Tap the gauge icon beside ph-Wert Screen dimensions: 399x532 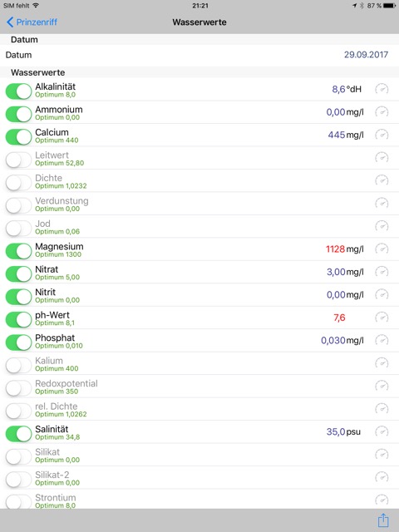pos(382,318)
